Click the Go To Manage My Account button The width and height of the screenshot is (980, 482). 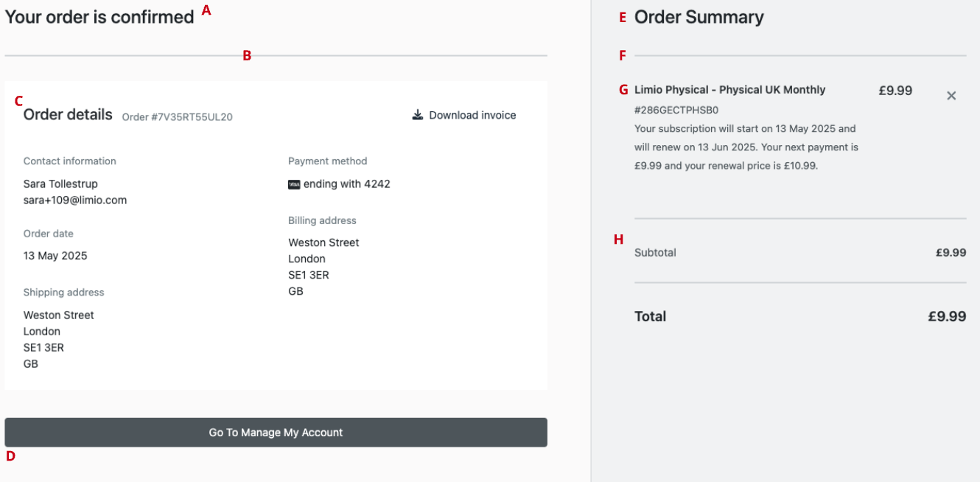tap(276, 433)
